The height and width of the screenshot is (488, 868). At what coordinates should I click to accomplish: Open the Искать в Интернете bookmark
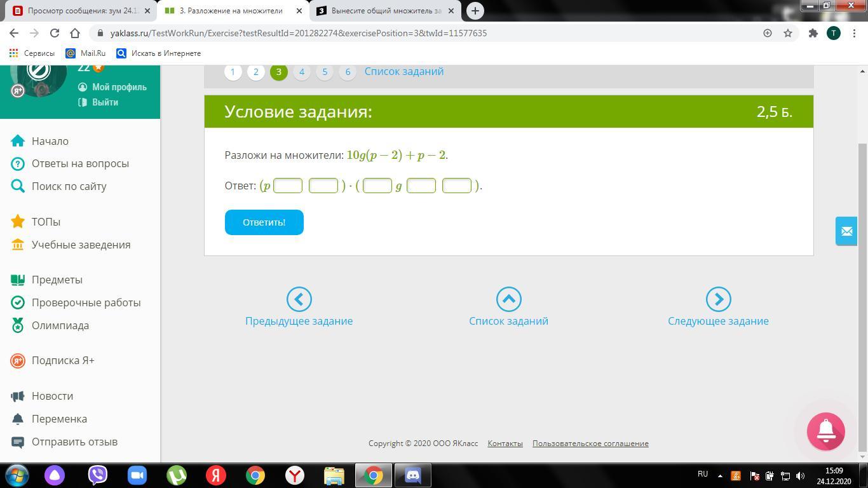159,53
